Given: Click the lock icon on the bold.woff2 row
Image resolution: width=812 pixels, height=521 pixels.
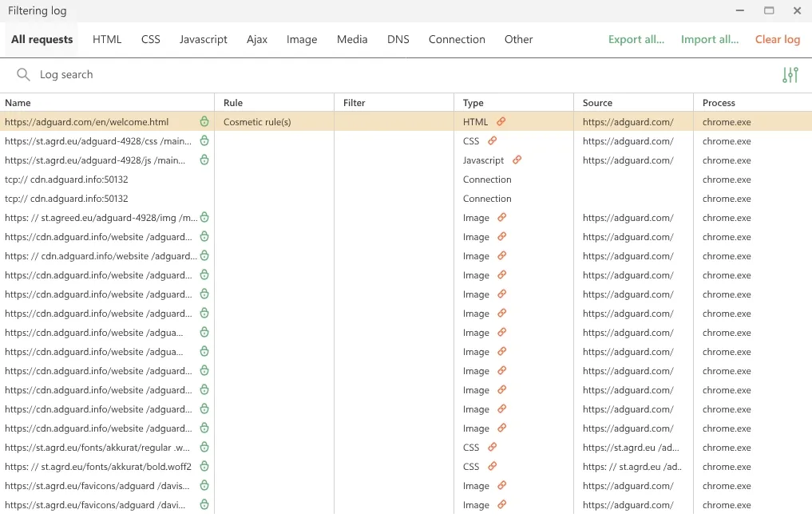Looking at the screenshot, I should coord(204,467).
